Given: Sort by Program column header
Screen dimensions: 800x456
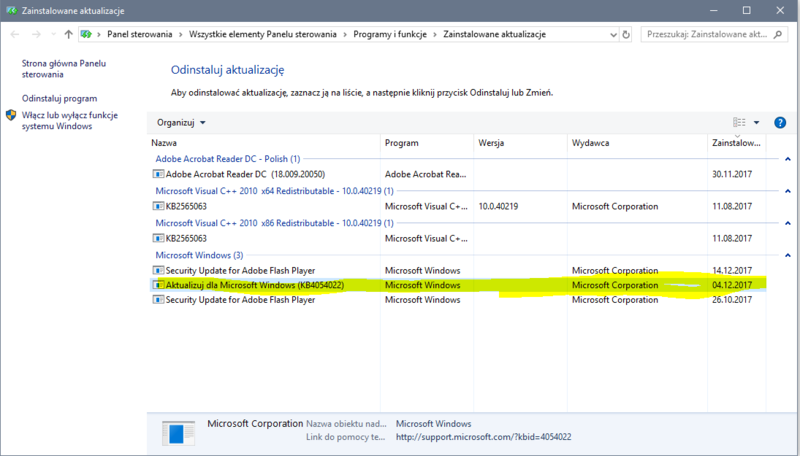Looking at the screenshot, I should pos(427,143).
